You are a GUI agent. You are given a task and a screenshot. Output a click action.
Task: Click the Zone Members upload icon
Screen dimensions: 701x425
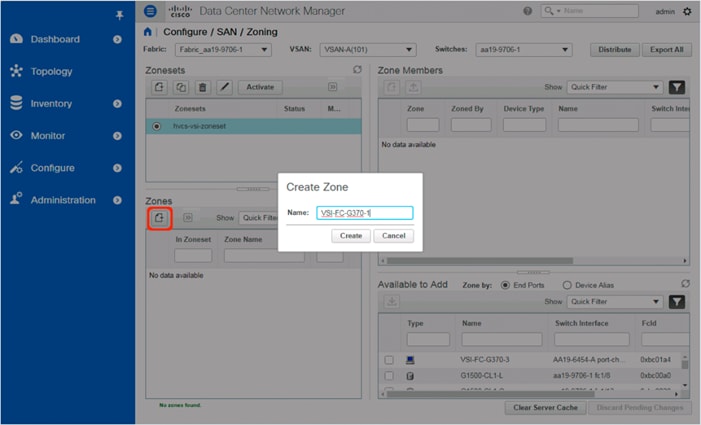pos(414,87)
